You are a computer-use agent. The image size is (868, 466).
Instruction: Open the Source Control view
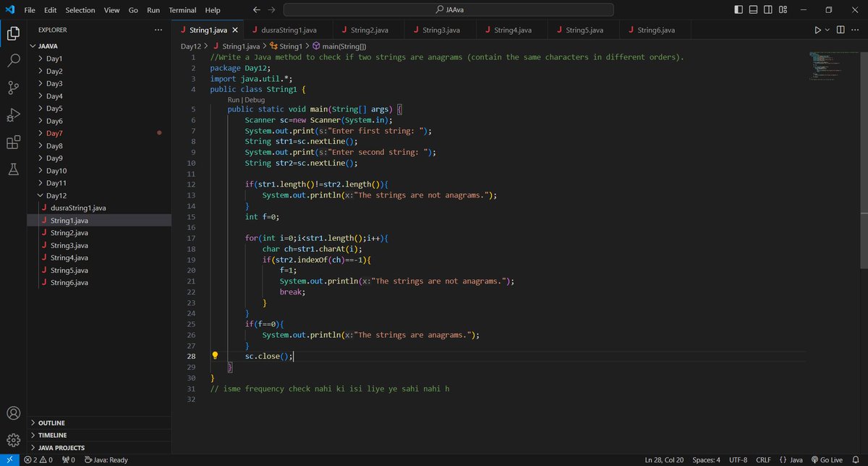coord(13,88)
